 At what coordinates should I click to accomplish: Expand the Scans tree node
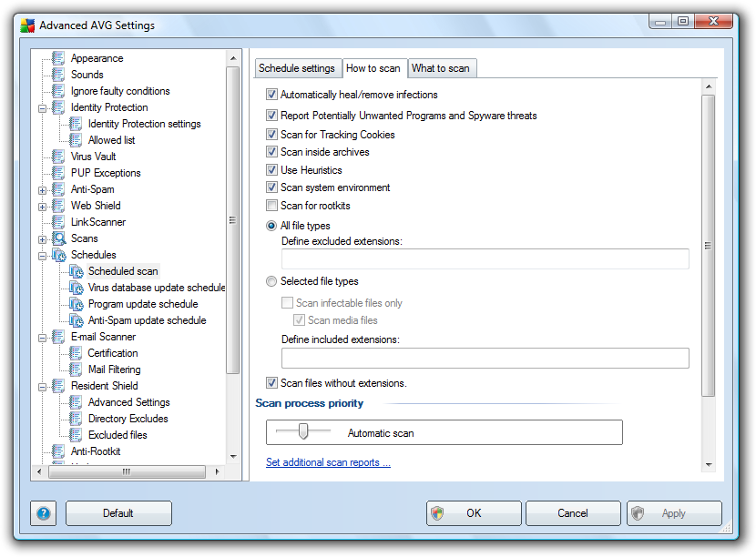pos(43,239)
